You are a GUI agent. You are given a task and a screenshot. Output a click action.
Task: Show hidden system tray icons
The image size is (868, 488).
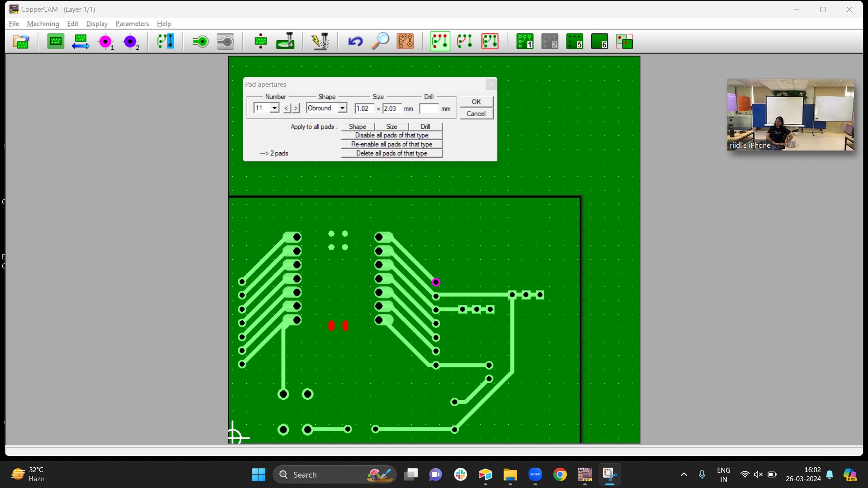pos(684,474)
